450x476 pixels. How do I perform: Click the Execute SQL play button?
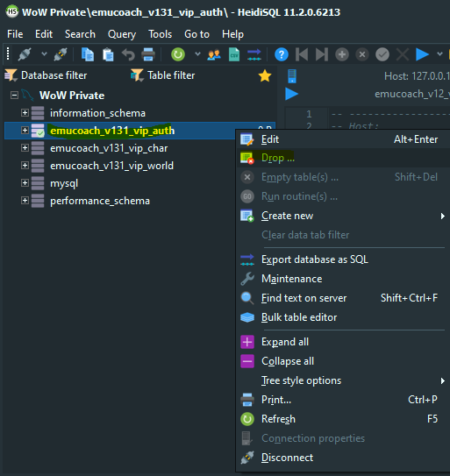click(422, 54)
